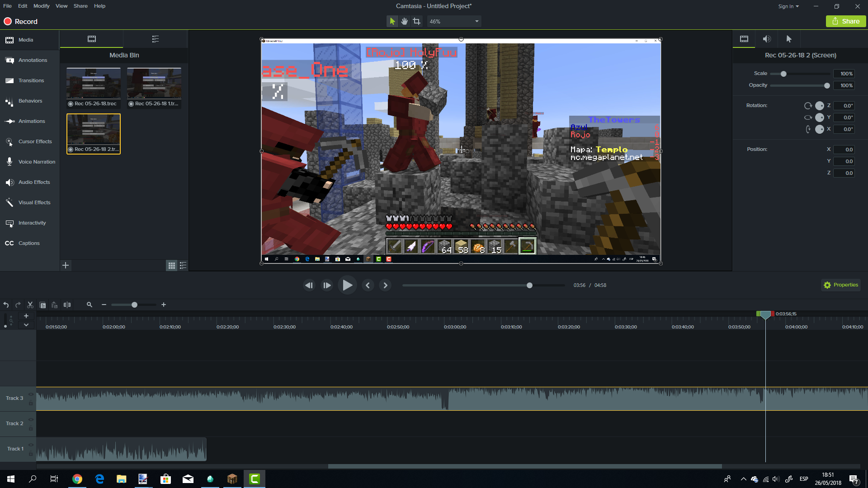Open Captions panel
The height and width of the screenshot is (488, 868).
[29, 243]
